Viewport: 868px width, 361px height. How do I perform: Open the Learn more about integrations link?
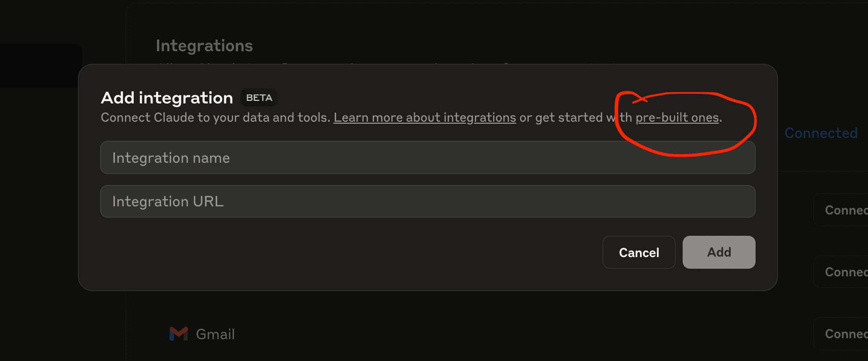click(x=424, y=118)
